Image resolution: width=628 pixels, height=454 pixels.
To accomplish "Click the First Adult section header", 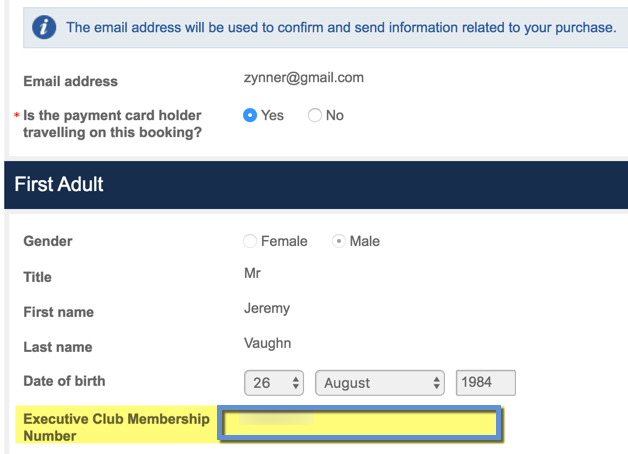I will coord(316,185).
